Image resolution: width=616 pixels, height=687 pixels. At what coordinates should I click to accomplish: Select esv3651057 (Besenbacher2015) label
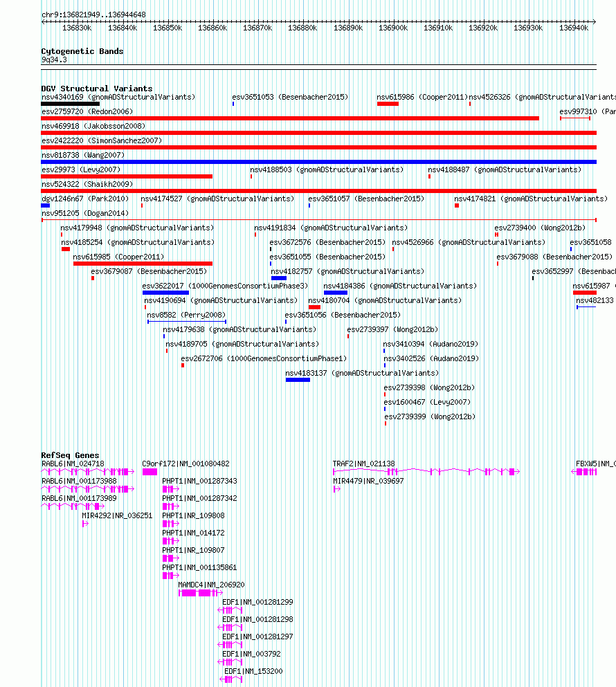tap(366, 199)
